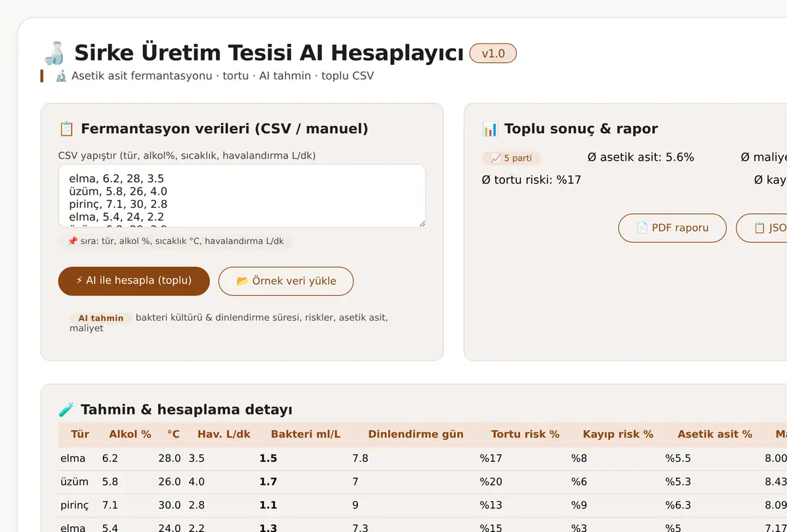Click the Bakteri ml/L column header
Image resolution: width=787 pixels, height=532 pixels.
(x=306, y=434)
